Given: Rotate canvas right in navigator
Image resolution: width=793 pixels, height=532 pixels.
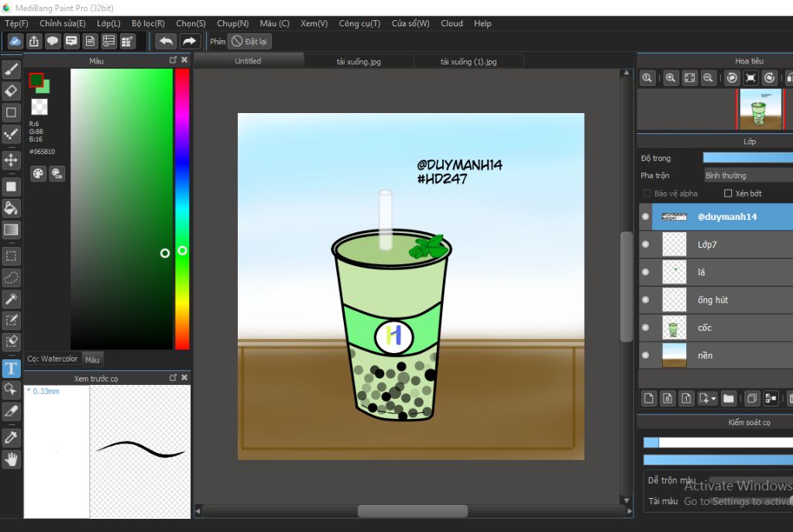Looking at the screenshot, I should (x=769, y=78).
